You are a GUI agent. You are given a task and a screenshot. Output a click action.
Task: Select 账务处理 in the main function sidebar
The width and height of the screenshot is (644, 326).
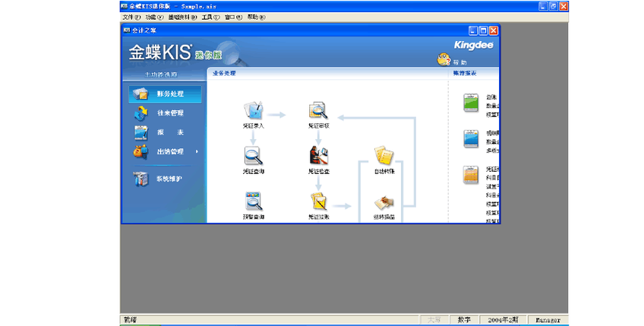165,94
